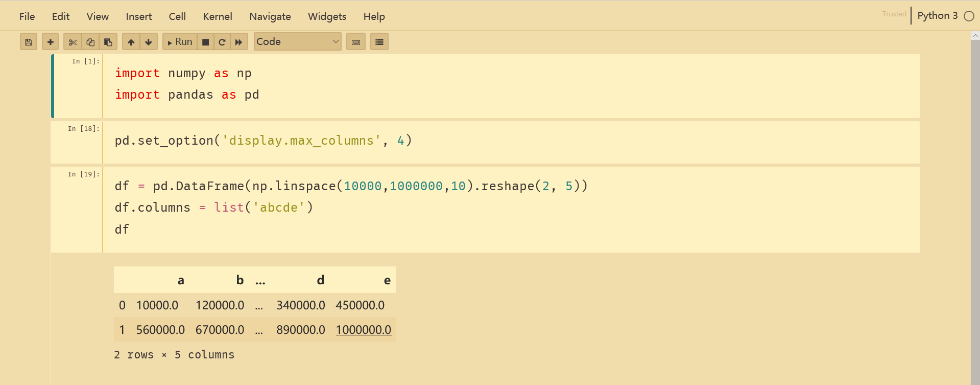Click column header e in output table

coord(388,280)
